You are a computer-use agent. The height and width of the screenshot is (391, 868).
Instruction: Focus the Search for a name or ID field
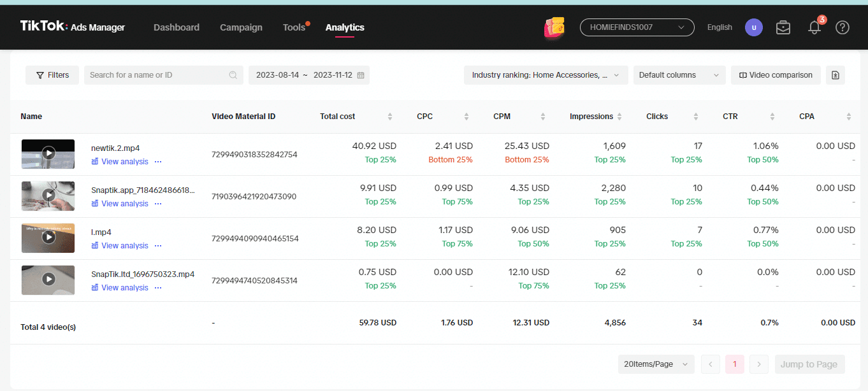(164, 75)
